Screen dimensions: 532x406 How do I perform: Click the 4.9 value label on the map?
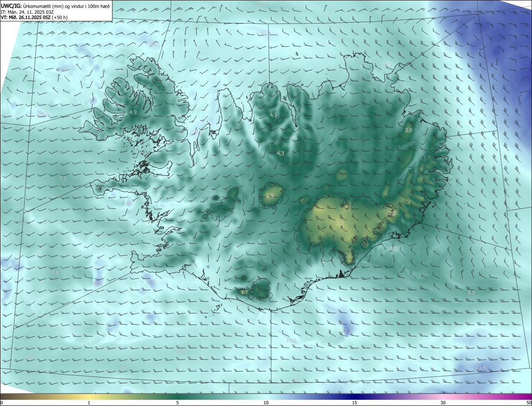pyautogui.click(x=133, y=113)
